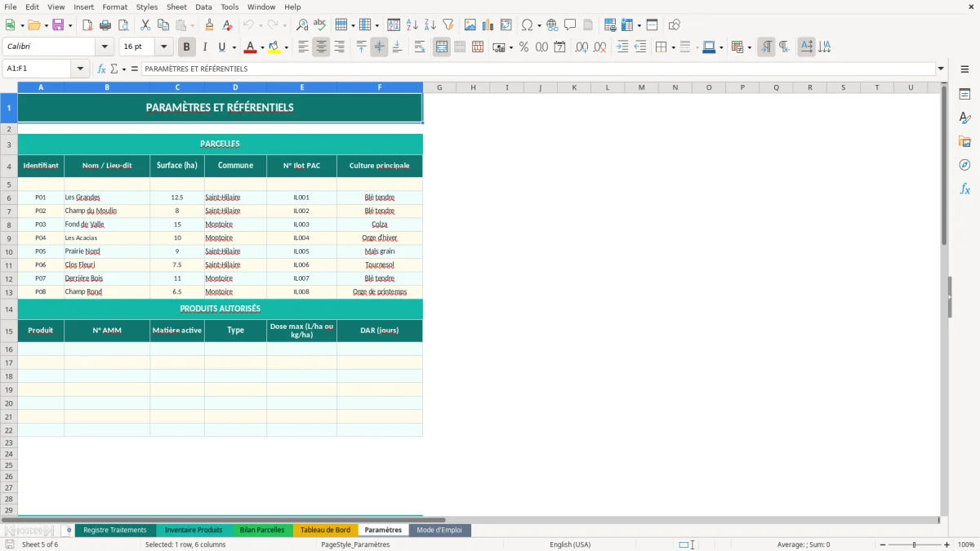Click the Copy icon
The width and height of the screenshot is (980, 551).
pos(163,25)
